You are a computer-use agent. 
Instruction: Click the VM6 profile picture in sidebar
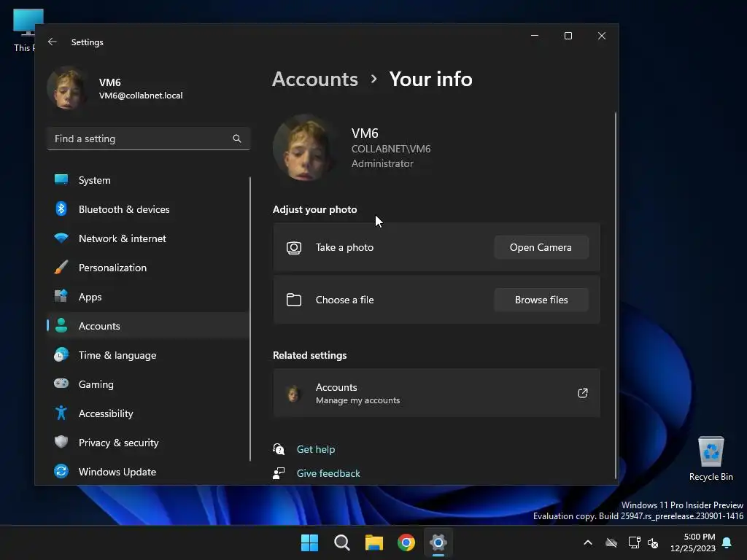(67, 88)
